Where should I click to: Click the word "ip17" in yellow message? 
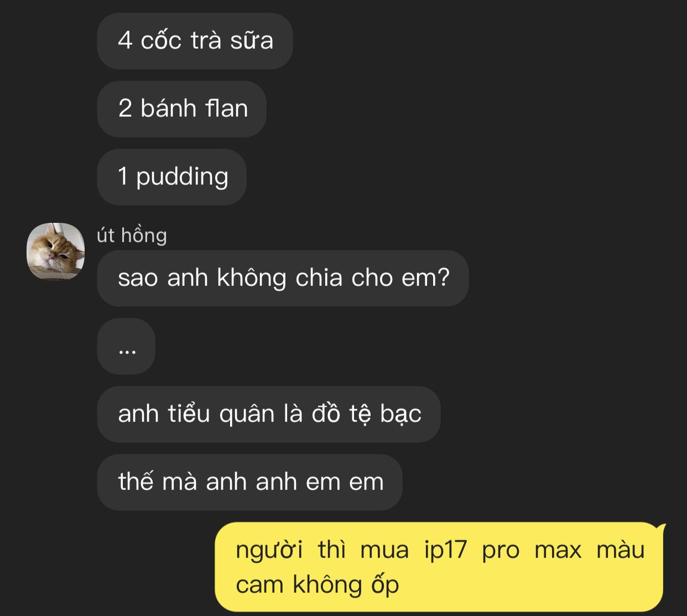click(446, 551)
